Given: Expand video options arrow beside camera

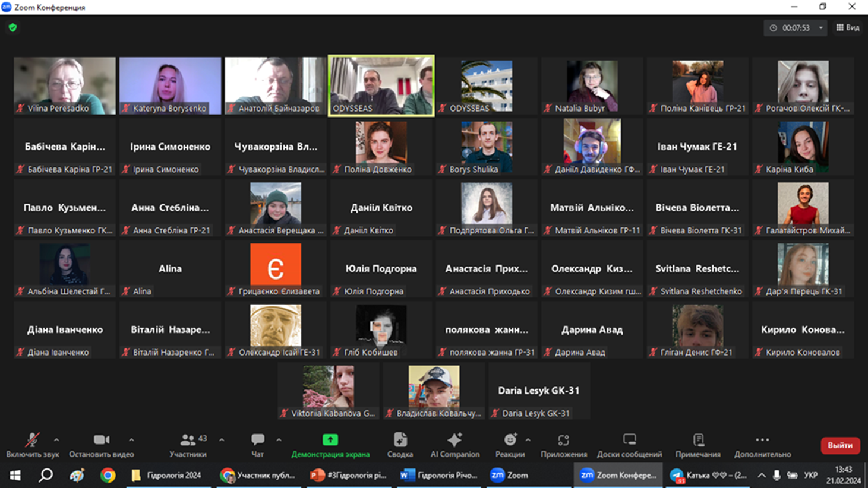Looking at the screenshot, I should point(131,440).
